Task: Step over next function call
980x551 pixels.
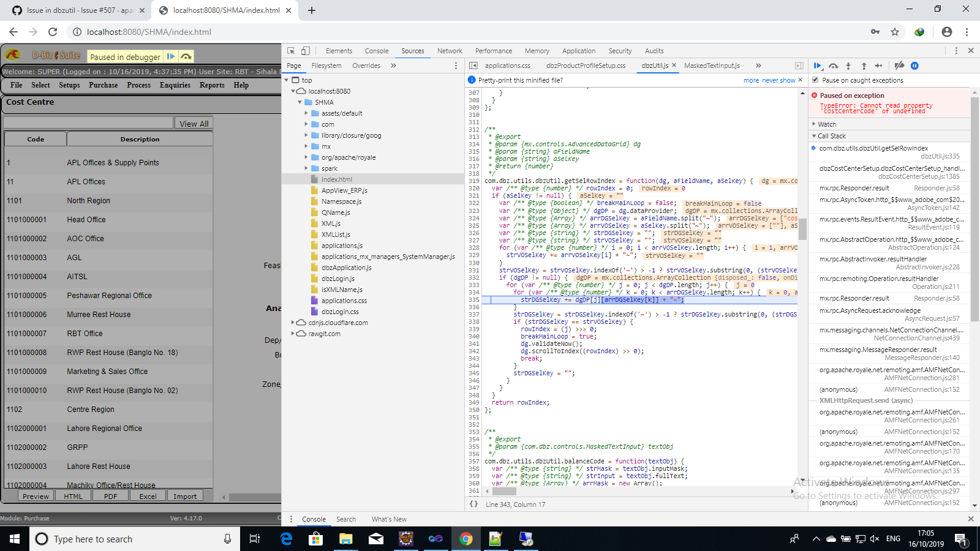Action: click(834, 66)
